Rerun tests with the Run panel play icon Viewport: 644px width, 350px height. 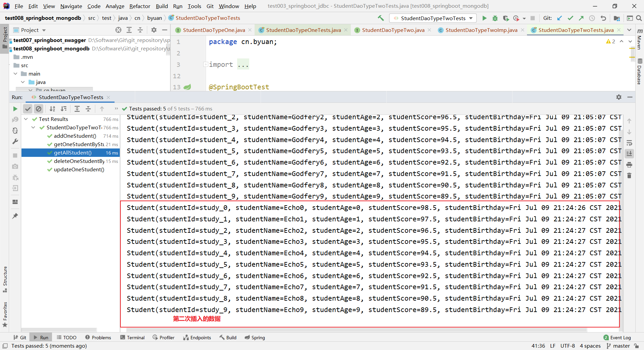(x=15, y=109)
